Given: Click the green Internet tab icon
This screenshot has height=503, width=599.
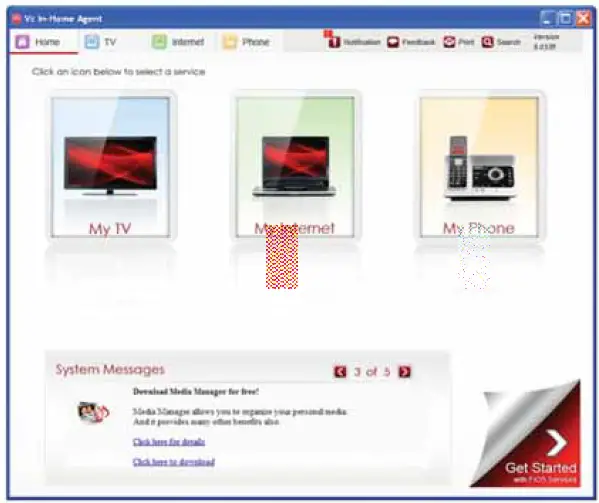Looking at the screenshot, I should click(159, 42).
